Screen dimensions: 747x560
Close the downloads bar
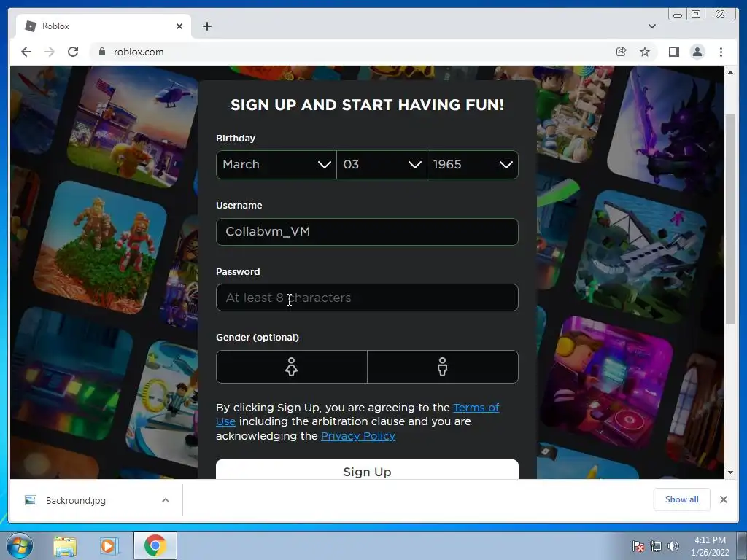tap(723, 499)
